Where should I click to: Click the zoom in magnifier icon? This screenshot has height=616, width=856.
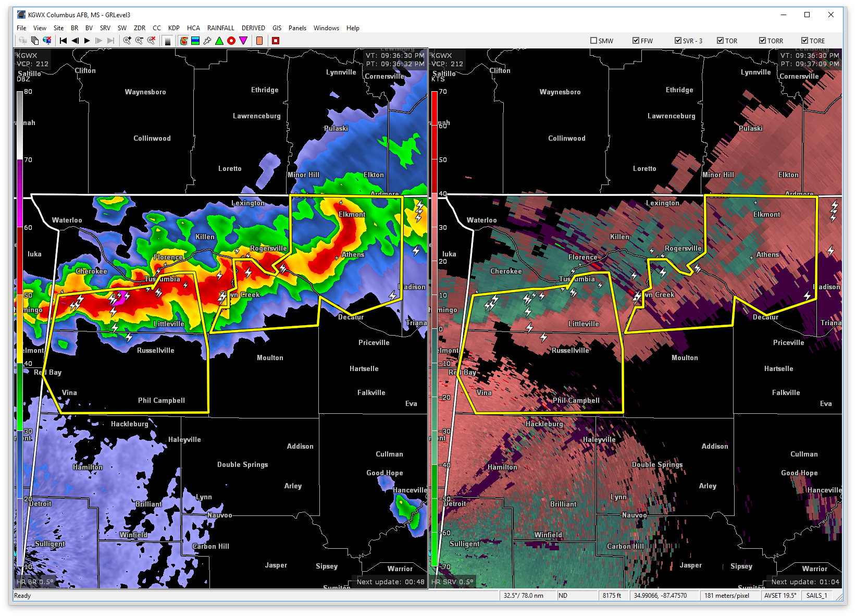click(127, 41)
